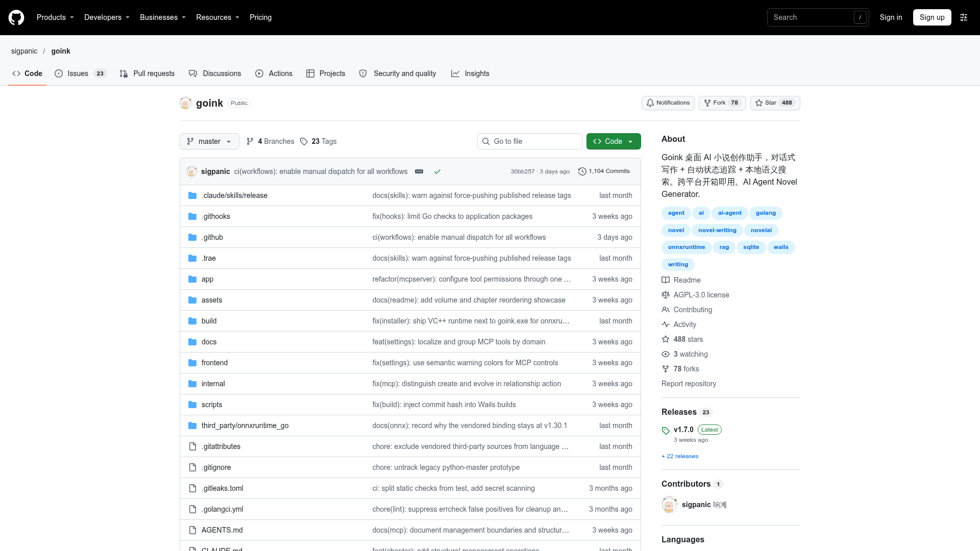Switch to the Pull requests tab
Image resolution: width=980 pixels, height=551 pixels.
pos(147,73)
